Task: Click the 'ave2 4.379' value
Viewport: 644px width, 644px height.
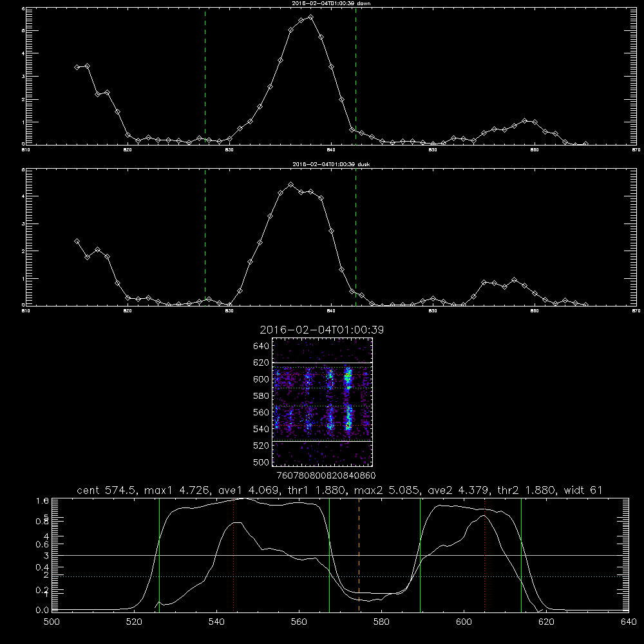Action: (459, 490)
